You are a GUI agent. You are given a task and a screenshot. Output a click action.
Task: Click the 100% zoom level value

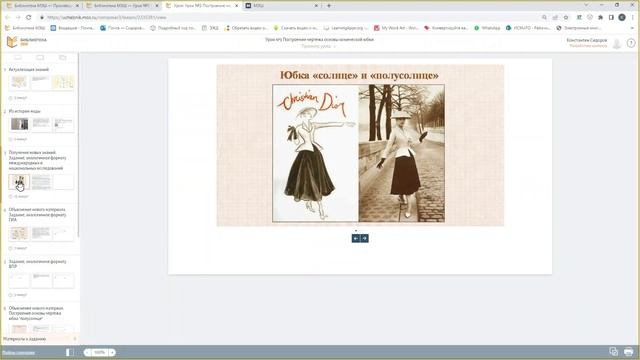click(100, 352)
